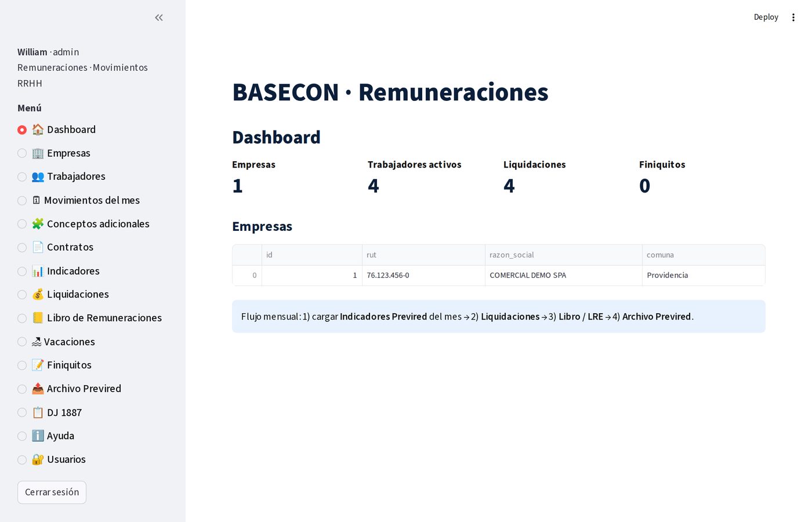Open the Libro de Remuneraciones menu label

pyautogui.click(x=104, y=318)
